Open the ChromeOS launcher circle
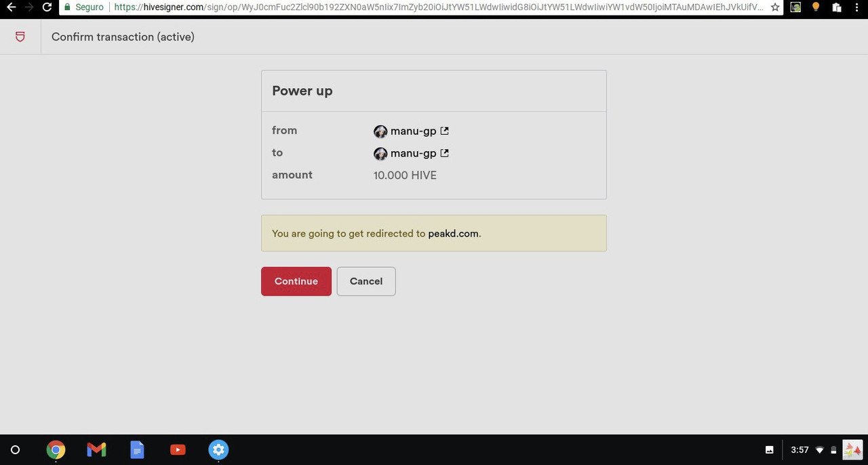868x465 pixels. pos(16,449)
